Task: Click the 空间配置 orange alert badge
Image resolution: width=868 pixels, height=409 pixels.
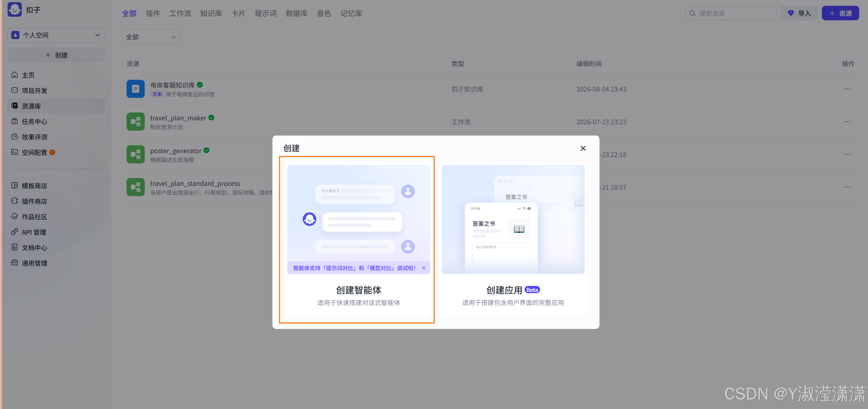Action: tap(52, 153)
